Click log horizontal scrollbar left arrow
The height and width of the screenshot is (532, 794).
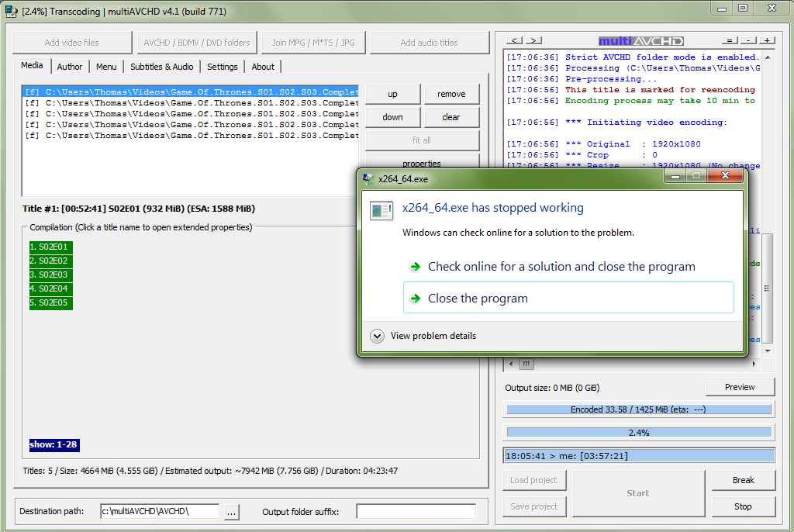(510, 364)
